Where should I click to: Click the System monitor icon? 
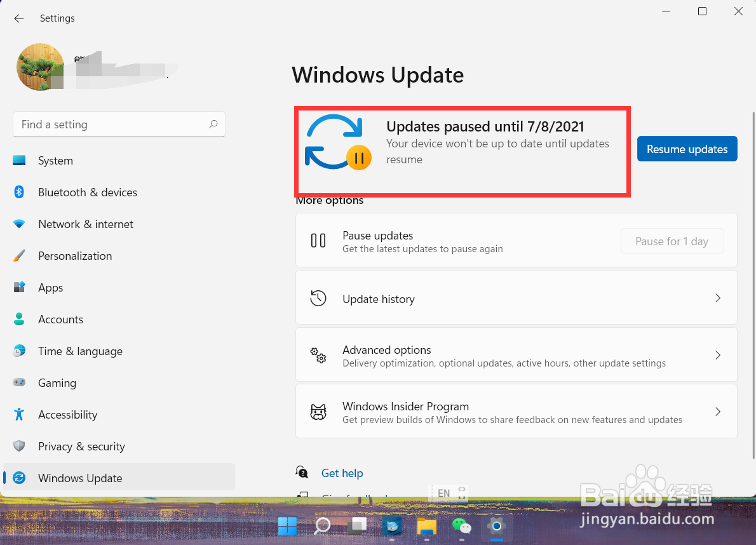[x=19, y=161]
